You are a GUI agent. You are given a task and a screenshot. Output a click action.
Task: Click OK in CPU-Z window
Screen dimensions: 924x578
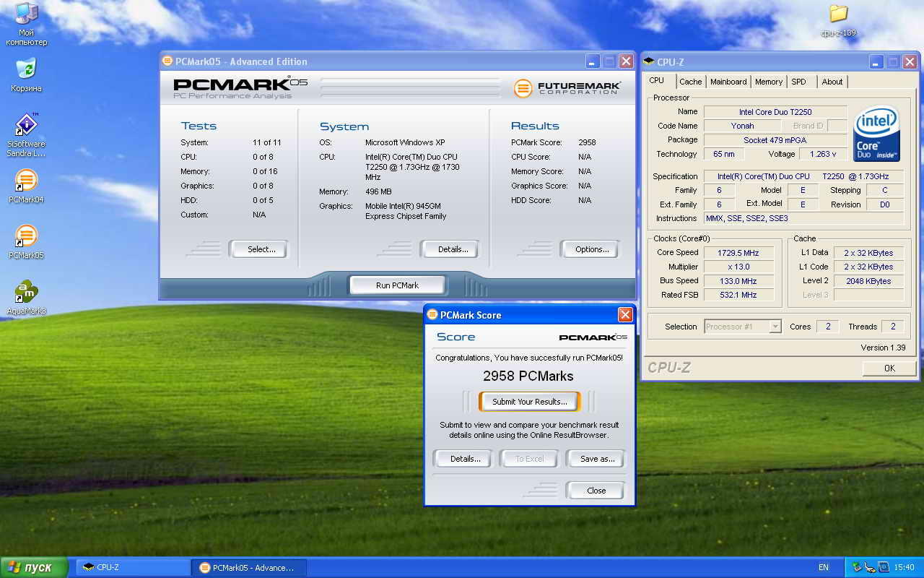[x=889, y=368]
